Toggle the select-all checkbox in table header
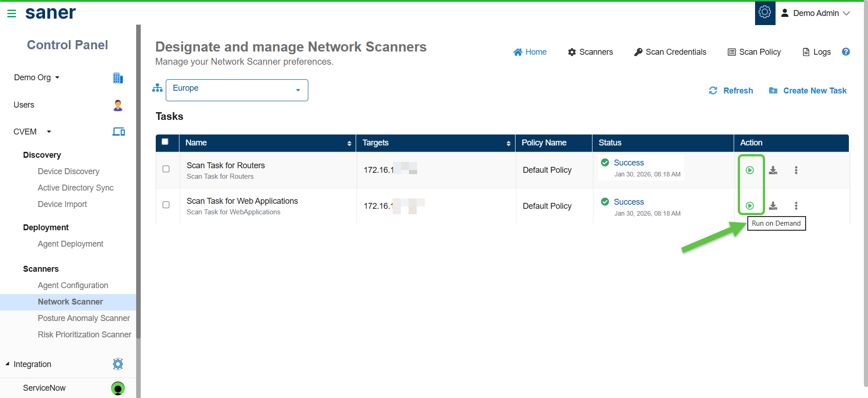Screen dimensions: 868x398 [x=165, y=142]
